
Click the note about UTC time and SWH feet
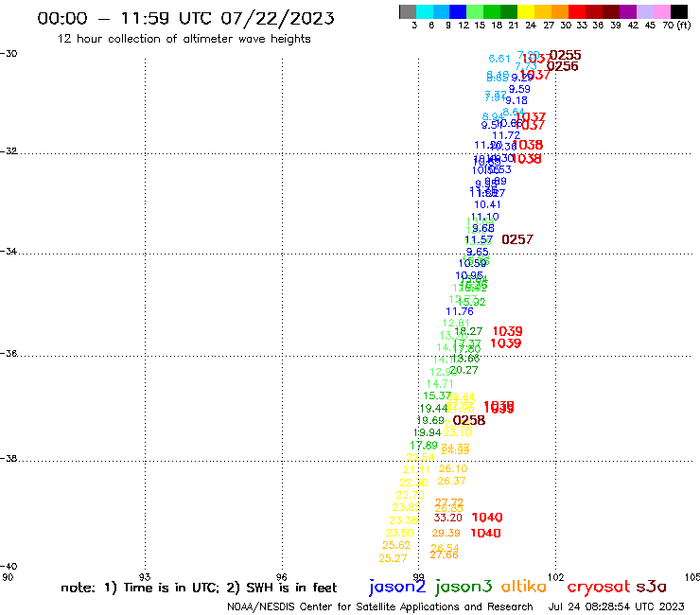[199, 588]
